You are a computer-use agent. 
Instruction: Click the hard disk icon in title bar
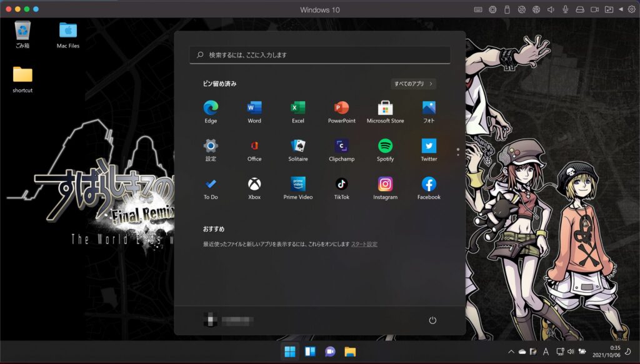coord(580,9)
